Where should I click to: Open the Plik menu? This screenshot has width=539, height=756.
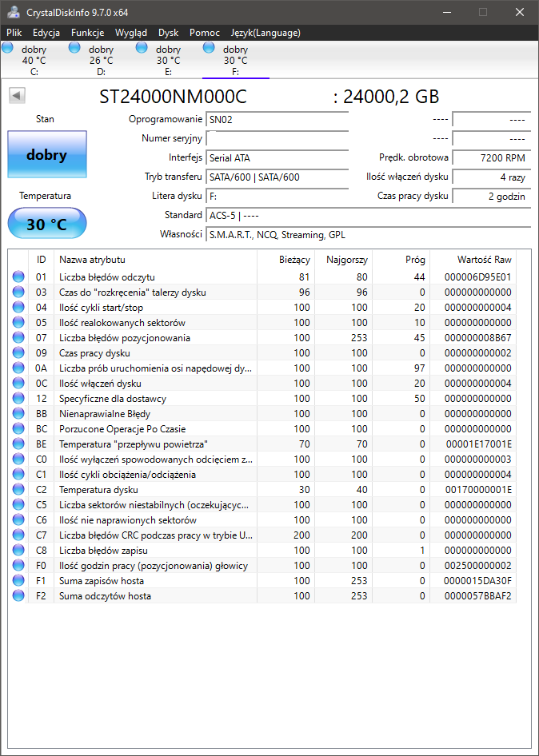(14, 33)
